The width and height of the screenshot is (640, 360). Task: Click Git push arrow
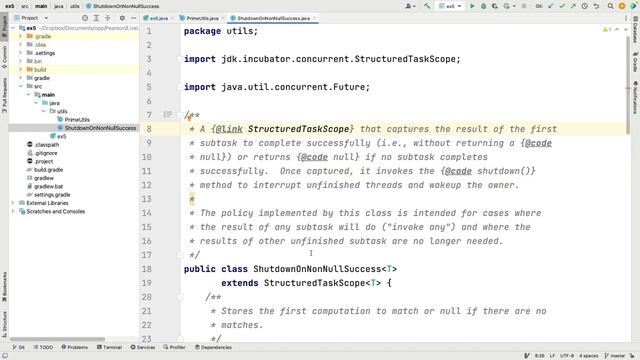573,6
